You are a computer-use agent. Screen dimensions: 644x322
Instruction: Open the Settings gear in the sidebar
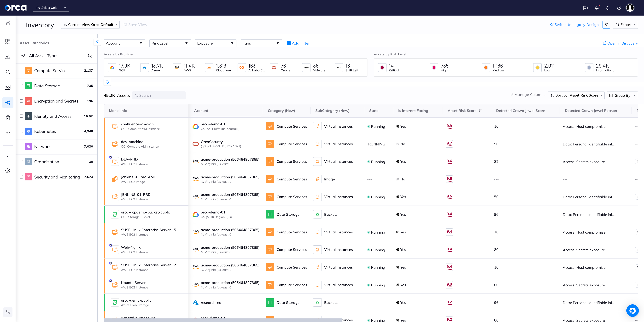(8, 171)
